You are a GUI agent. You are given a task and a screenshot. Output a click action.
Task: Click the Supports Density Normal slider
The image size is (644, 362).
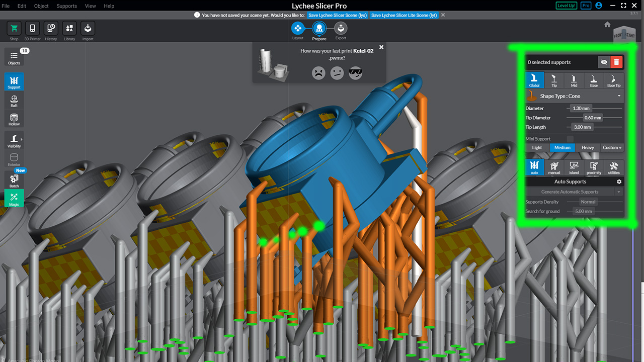coord(588,202)
